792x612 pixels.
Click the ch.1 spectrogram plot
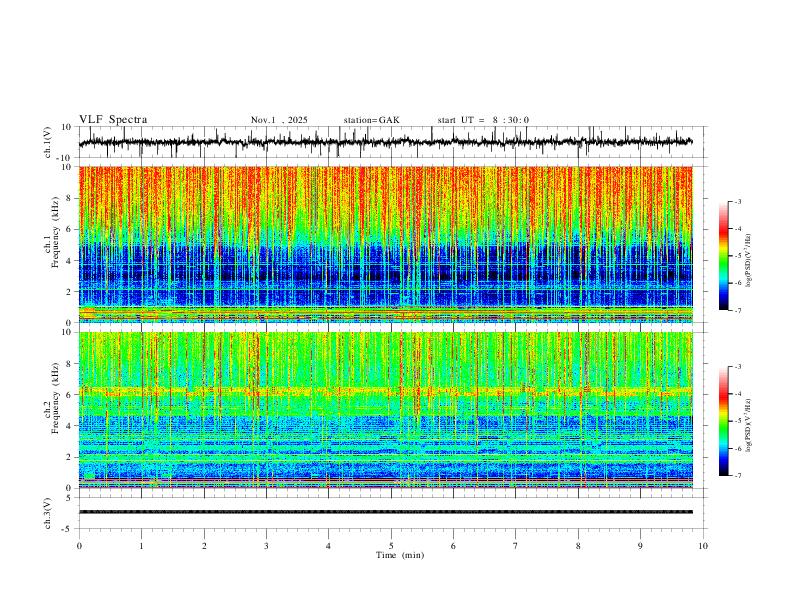pyautogui.click(x=385, y=244)
